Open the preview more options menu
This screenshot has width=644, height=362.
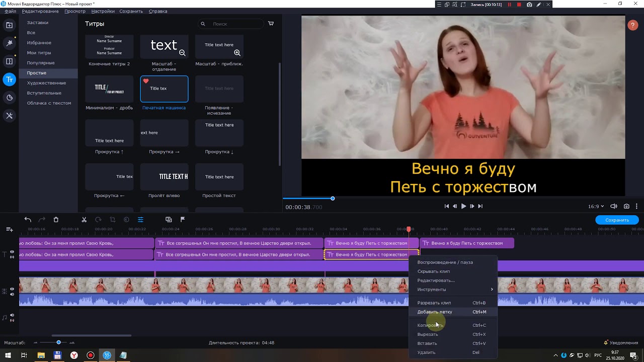637,206
